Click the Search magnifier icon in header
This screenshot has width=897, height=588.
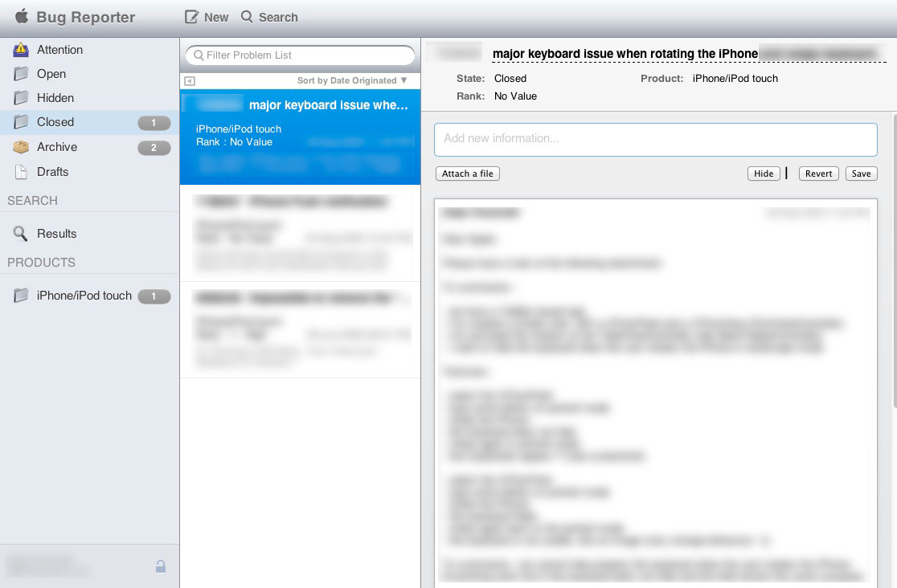click(x=247, y=17)
